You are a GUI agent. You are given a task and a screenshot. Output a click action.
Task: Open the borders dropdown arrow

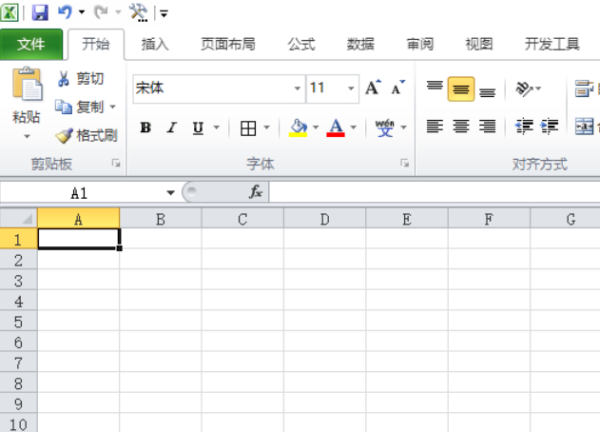[267, 127]
